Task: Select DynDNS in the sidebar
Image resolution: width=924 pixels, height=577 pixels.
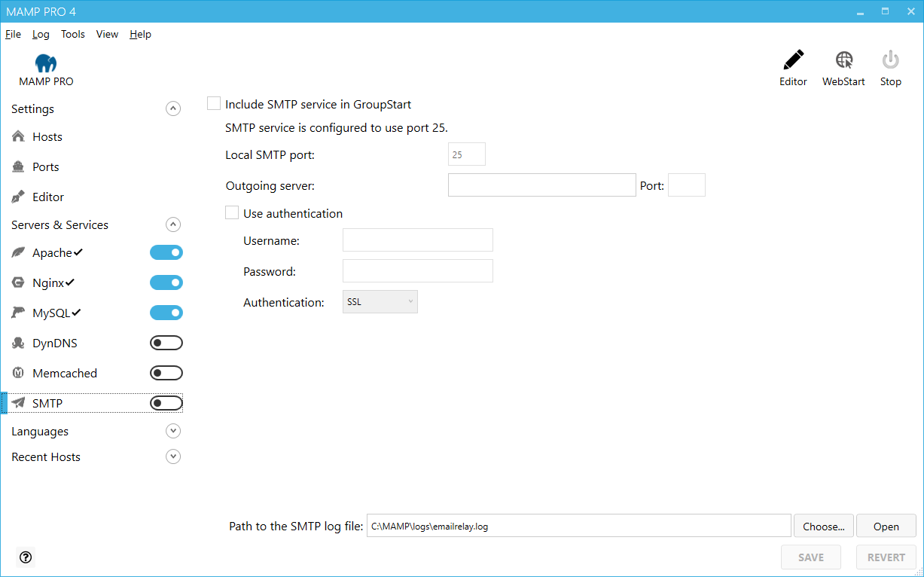Action: pyautogui.click(x=55, y=343)
